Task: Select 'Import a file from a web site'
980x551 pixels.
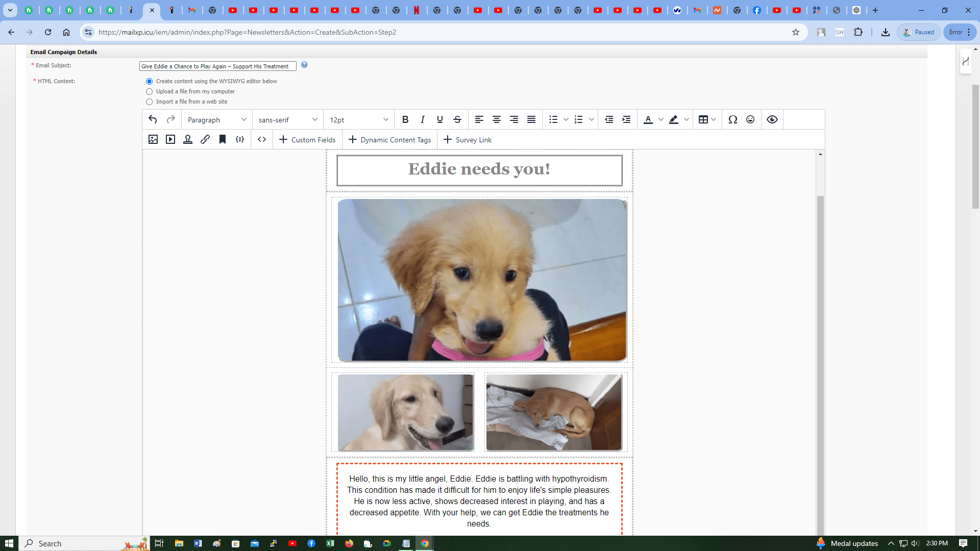Action: pos(149,102)
